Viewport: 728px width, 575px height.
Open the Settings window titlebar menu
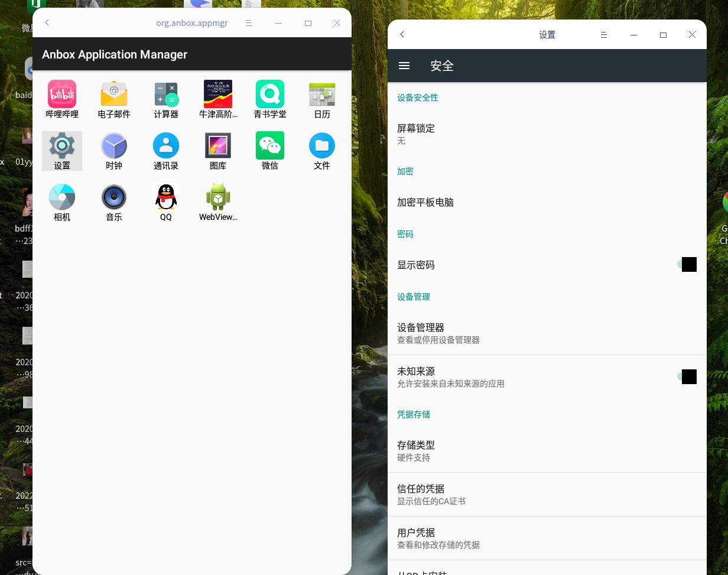(604, 34)
